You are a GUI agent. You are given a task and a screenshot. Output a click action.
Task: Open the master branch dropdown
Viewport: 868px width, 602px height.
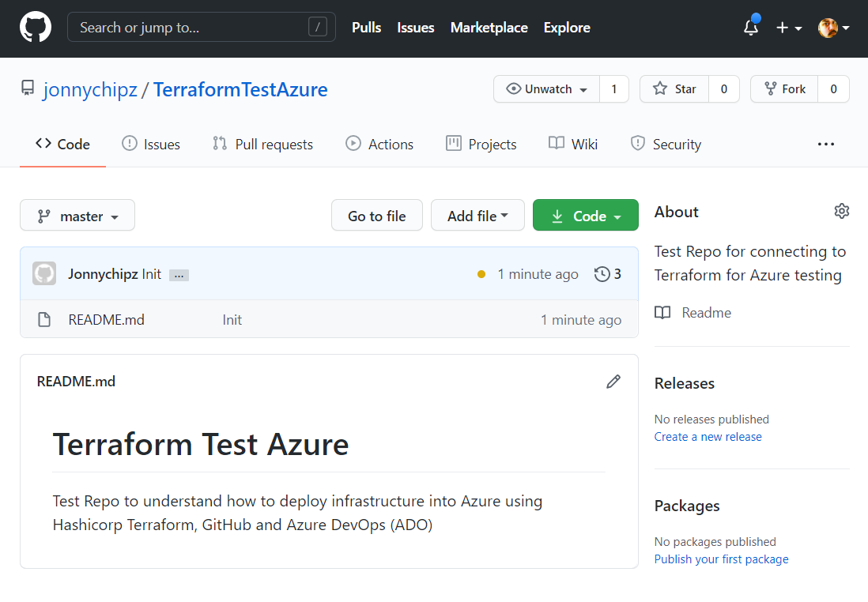77,216
